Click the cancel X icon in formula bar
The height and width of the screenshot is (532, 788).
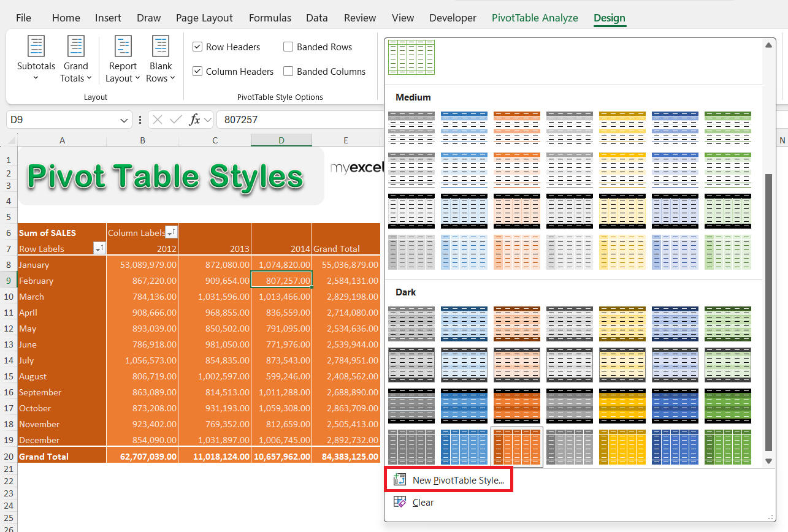point(158,120)
